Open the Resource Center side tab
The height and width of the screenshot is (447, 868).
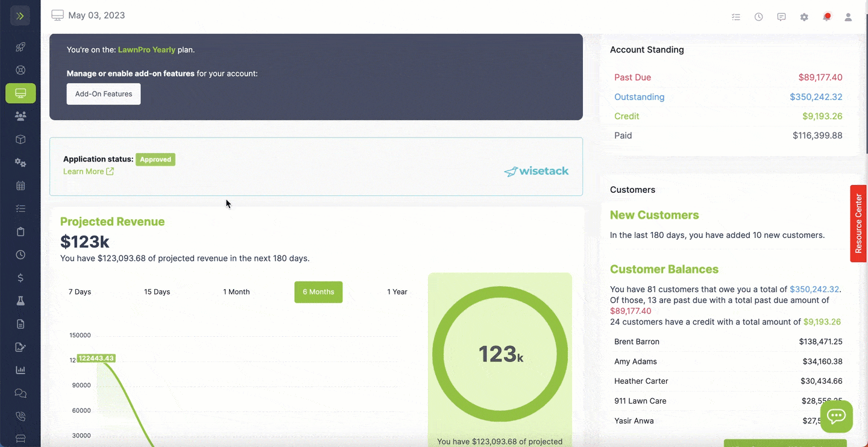pos(858,223)
